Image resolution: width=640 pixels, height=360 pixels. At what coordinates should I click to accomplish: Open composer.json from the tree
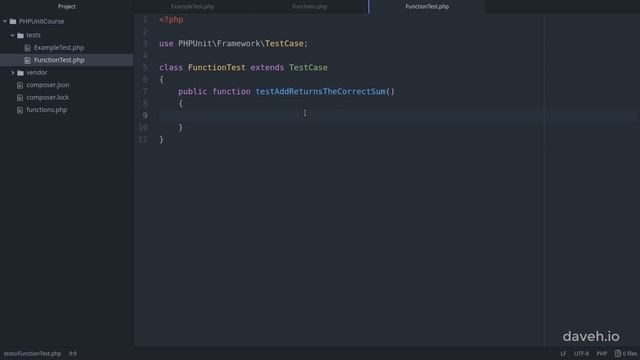tap(48, 85)
